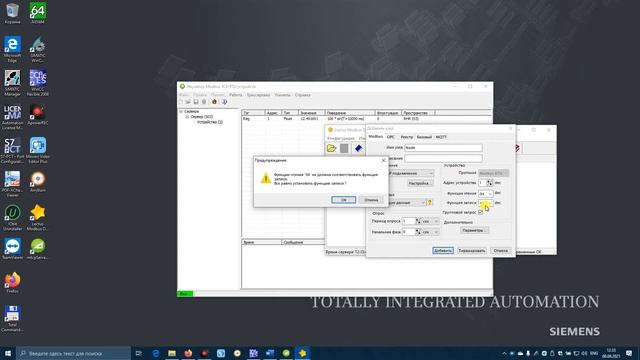The height and width of the screenshot is (360, 640).
Task: Click Отмена in the warning dialog
Action: coord(371,200)
